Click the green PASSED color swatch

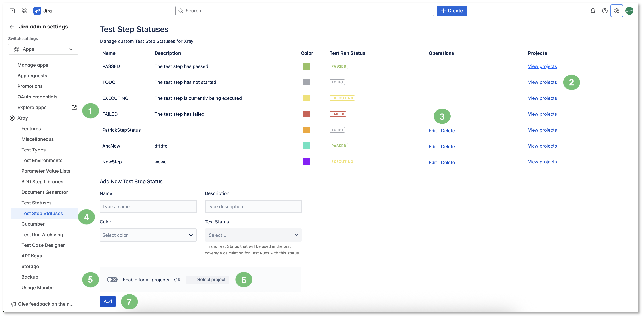click(307, 66)
